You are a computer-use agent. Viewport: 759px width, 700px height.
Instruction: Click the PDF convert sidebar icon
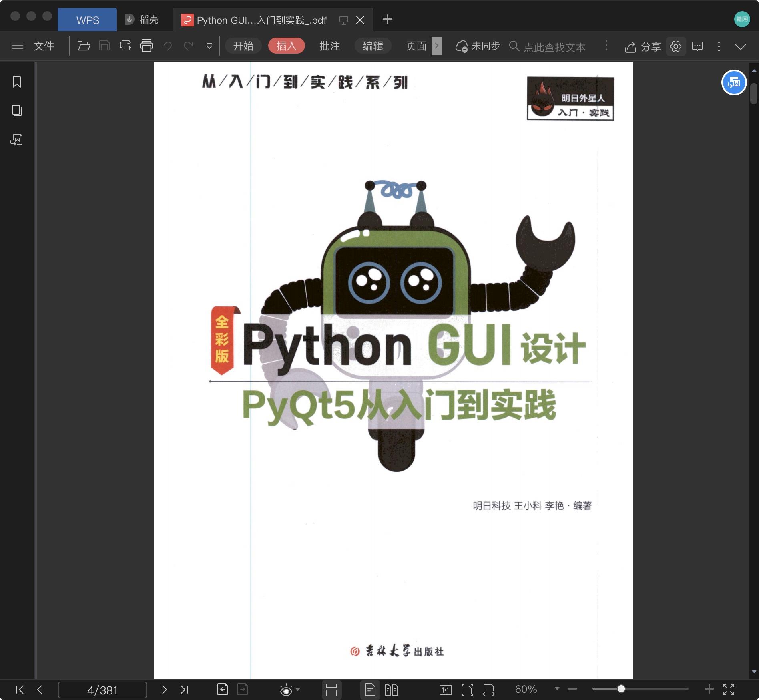coord(17,139)
